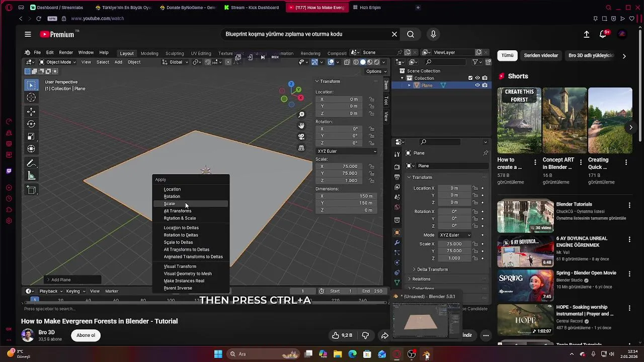Open the Sculpting workspace tab

click(175, 53)
